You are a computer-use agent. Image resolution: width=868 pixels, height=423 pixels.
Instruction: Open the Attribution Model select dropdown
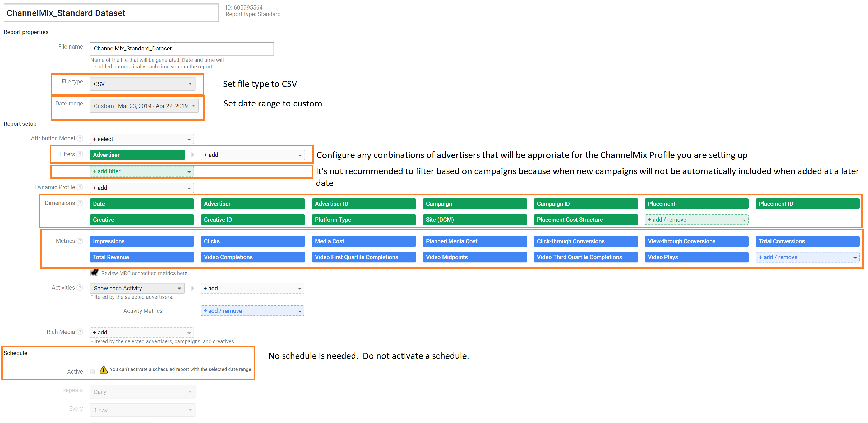(x=142, y=139)
